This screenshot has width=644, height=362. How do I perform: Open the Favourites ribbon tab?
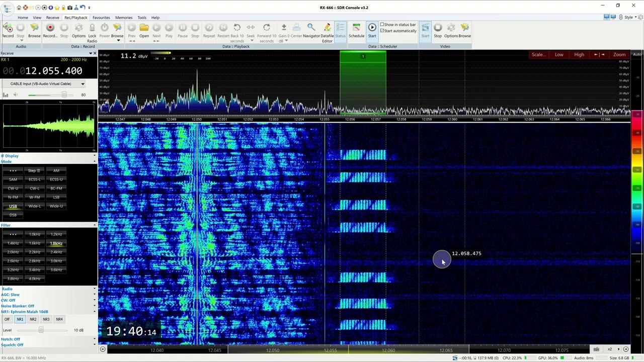tap(101, 18)
